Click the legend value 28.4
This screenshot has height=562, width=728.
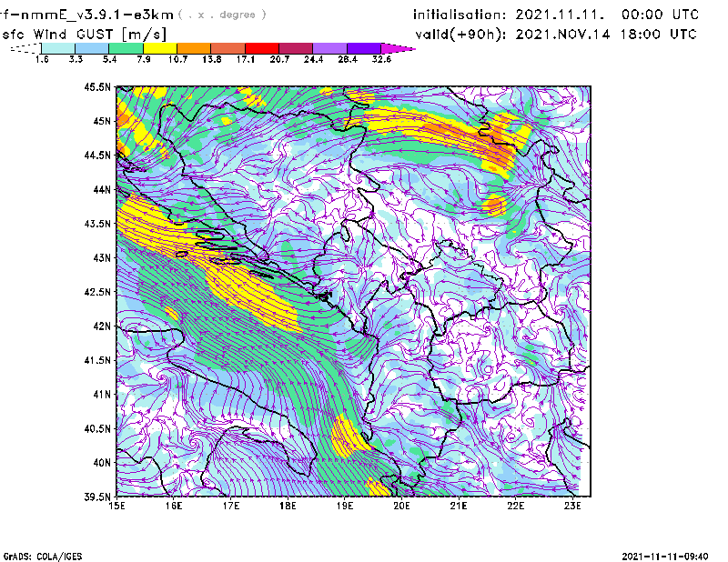click(348, 59)
